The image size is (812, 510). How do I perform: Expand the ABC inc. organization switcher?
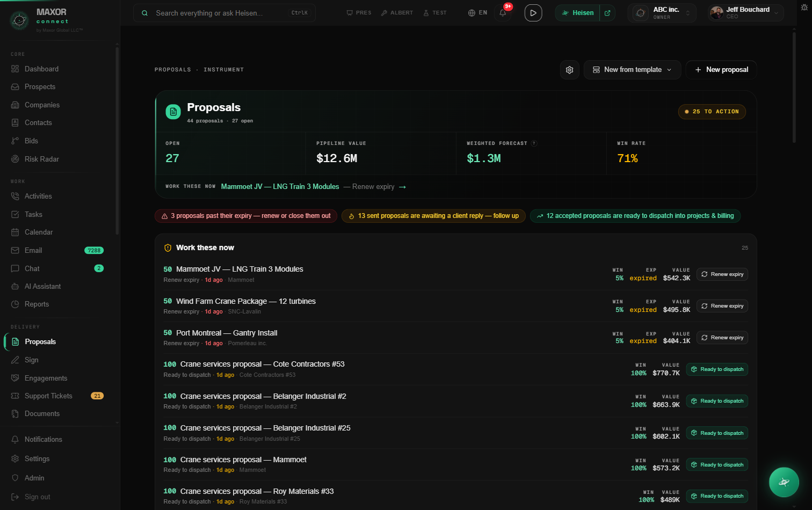(x=662, y=13)
